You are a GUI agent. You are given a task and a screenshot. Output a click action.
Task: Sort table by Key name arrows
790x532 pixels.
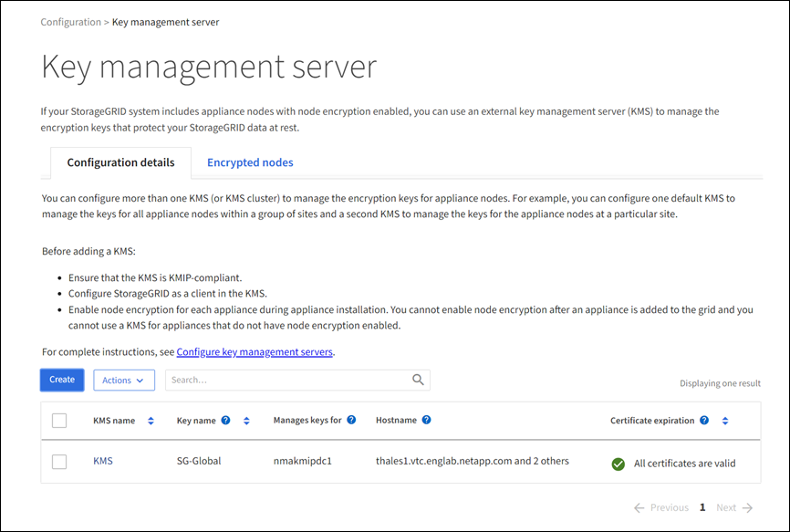pos(246,421)
